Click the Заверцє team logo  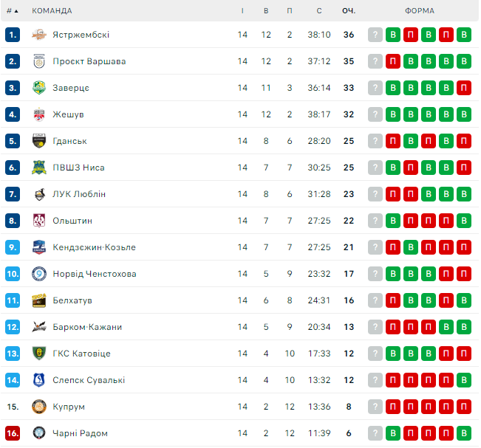coord(40,88)
